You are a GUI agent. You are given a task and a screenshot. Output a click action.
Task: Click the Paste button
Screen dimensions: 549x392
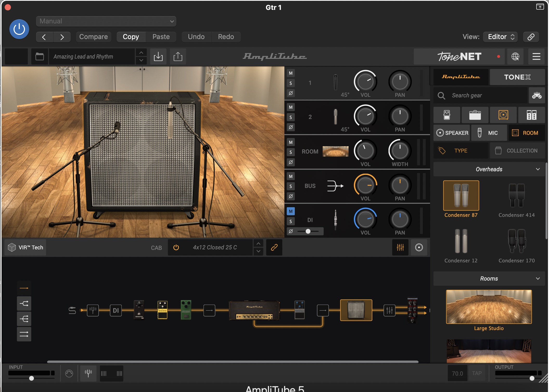click(161, 37)
